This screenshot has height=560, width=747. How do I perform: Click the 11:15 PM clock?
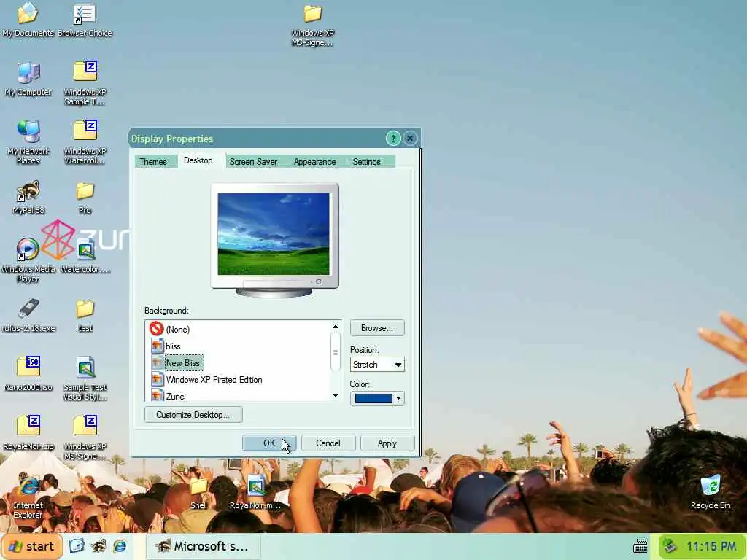[x=712, y=546]
